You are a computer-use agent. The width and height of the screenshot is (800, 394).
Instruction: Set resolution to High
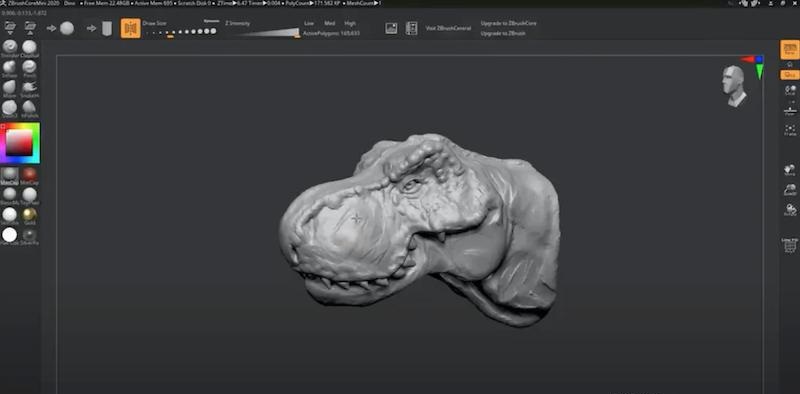pyautogui.click(x=350, y=23)
